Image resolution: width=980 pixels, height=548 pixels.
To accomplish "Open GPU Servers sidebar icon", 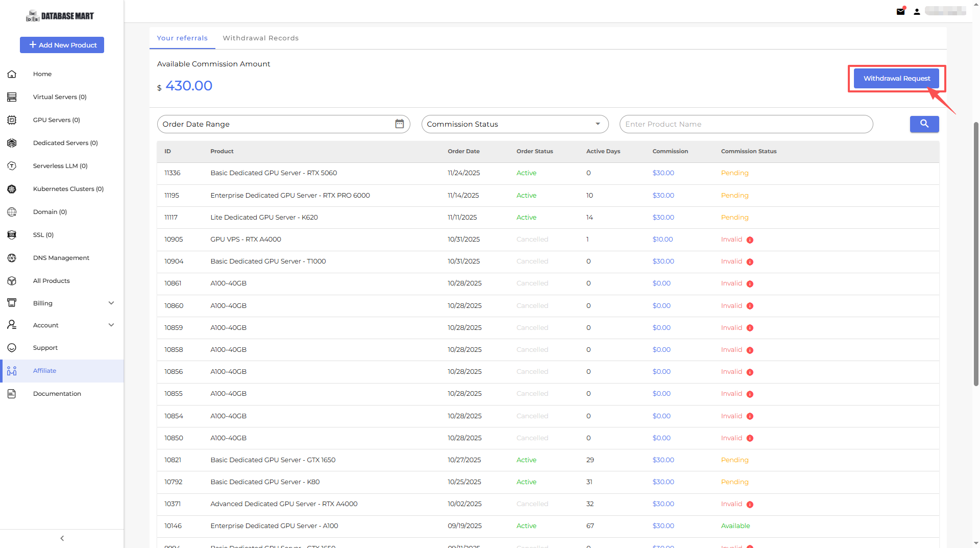I will [x=12, y=120].
